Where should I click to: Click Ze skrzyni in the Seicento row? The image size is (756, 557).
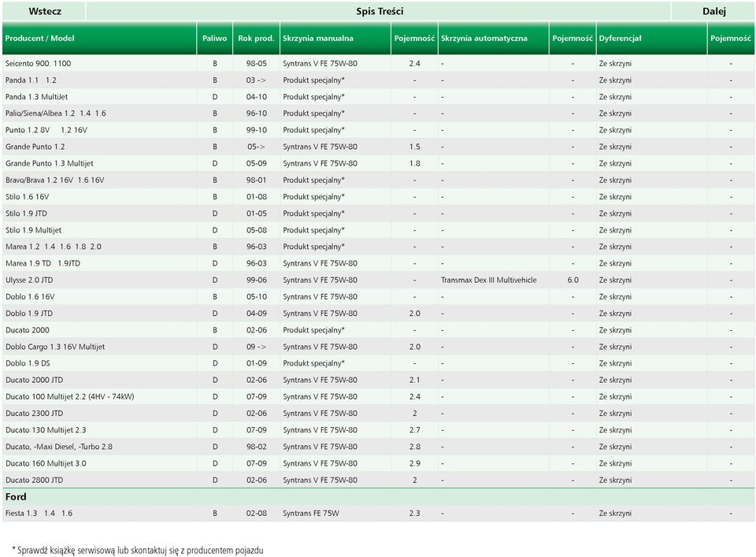coord(615,63)
